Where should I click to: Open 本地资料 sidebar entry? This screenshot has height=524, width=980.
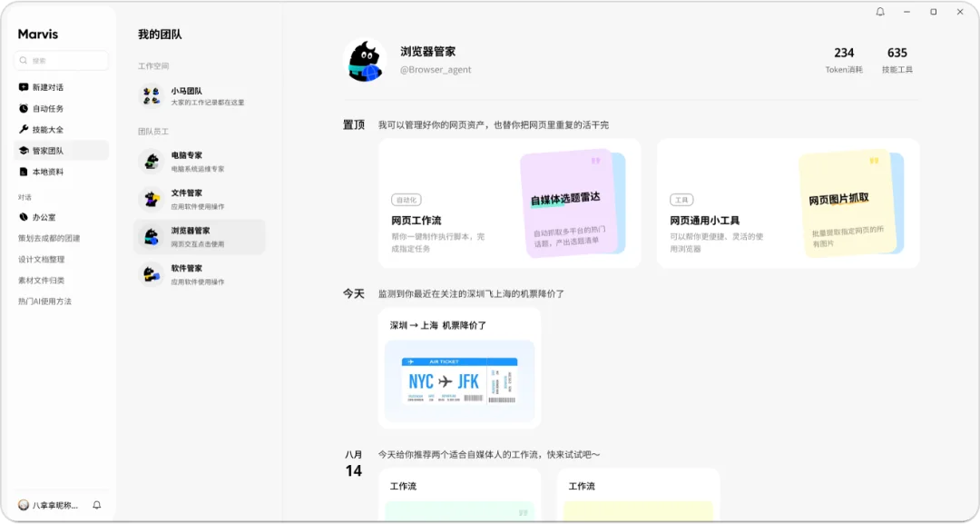61,172
